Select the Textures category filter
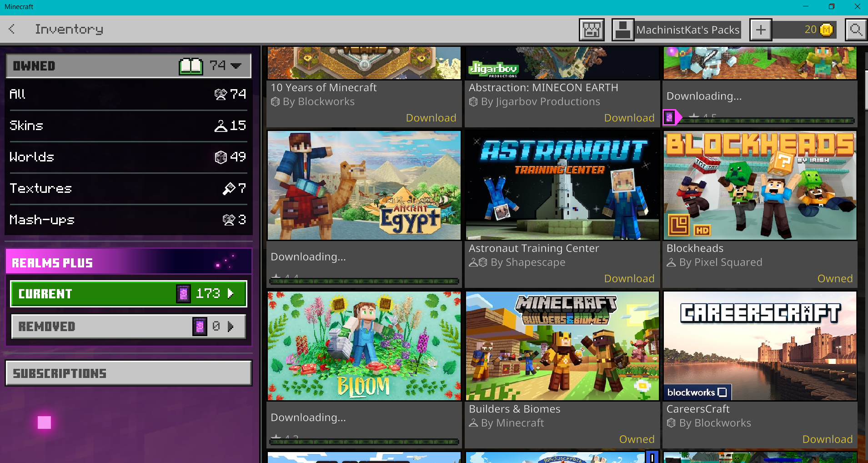The height and width of the screenshot is (463, 868). tap(128, 188)
